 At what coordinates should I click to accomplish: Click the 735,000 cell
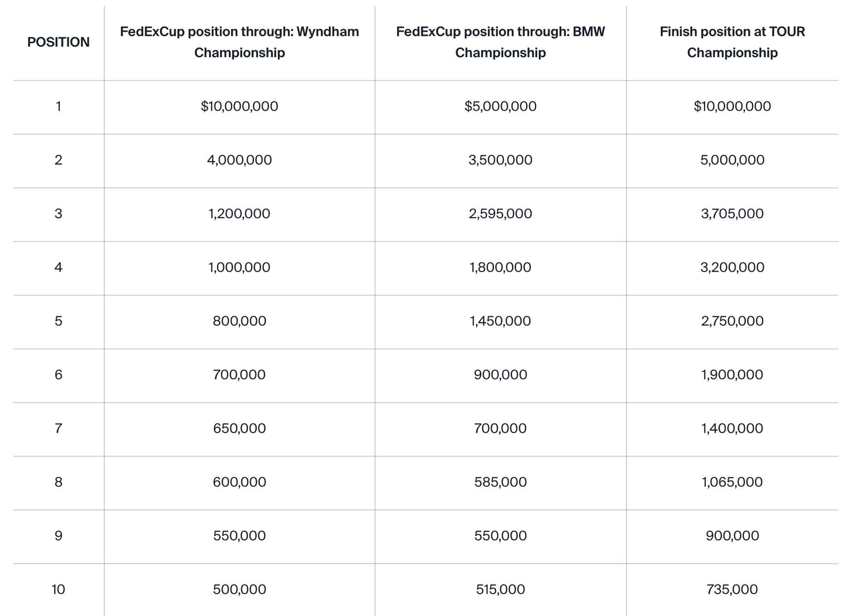[x=732, y=589]
